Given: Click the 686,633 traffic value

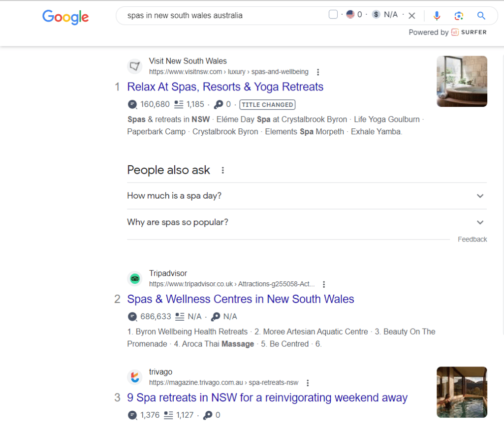Looking at the screenshot, I should pyautogui.click(x=156, y=317).
